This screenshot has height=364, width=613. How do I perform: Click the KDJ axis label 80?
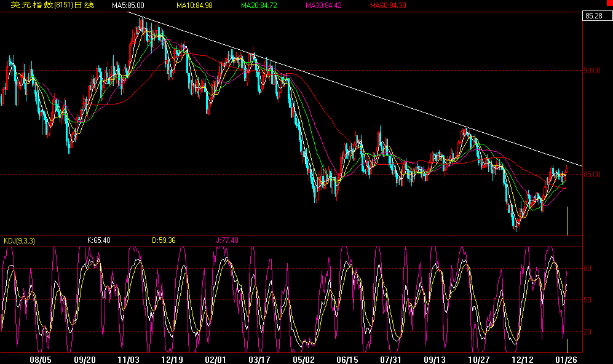coord(587,269)
